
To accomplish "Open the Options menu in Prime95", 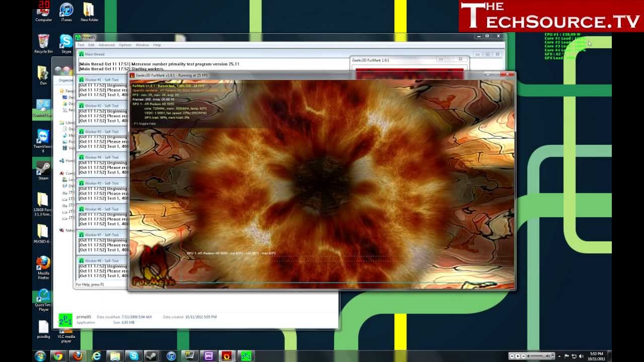I will [125, 45].
